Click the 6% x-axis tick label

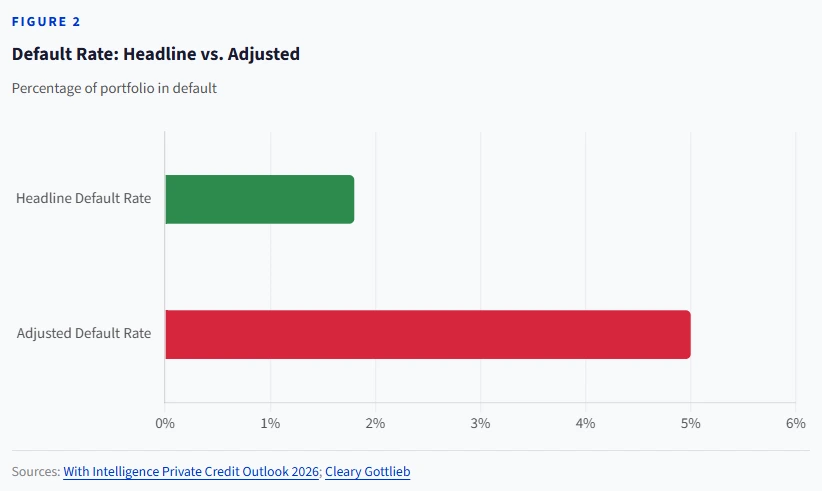(795, 423)
